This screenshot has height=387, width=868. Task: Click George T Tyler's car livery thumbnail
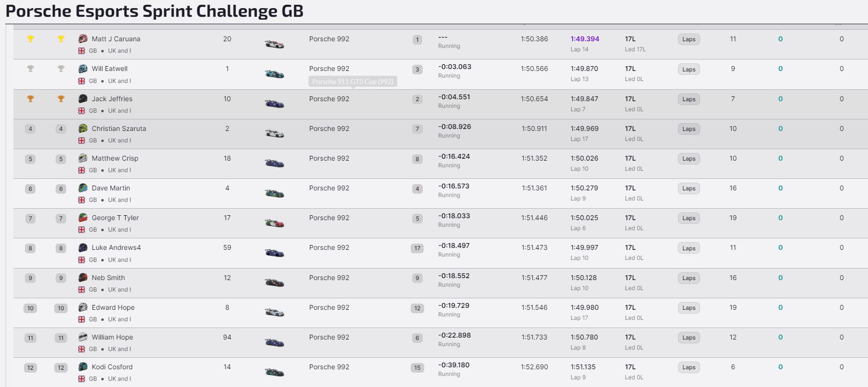pyautogui.click(x=274, y=223)
